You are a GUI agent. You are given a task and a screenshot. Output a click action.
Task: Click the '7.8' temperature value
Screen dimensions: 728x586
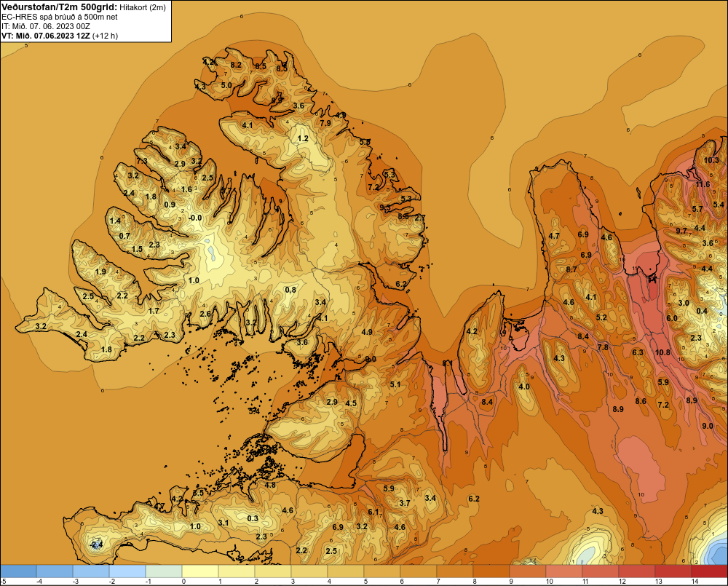(x=603, y=347)
